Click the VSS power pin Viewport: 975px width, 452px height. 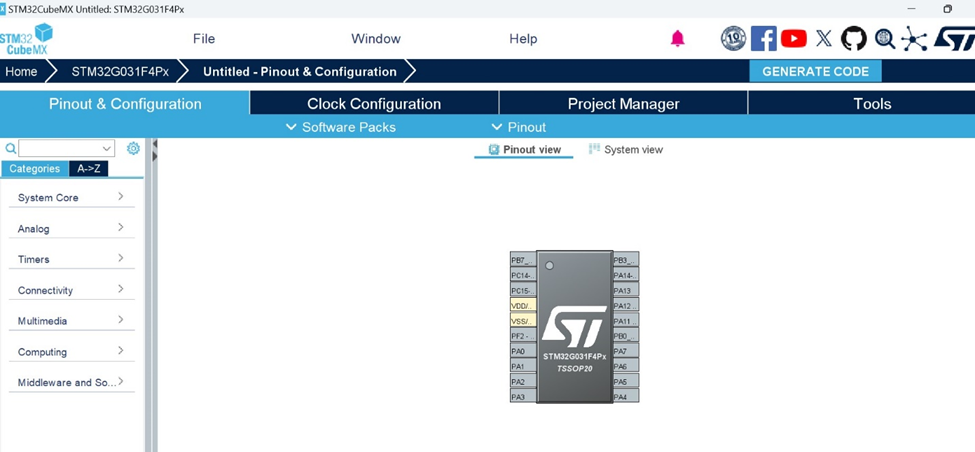point(523,321)
